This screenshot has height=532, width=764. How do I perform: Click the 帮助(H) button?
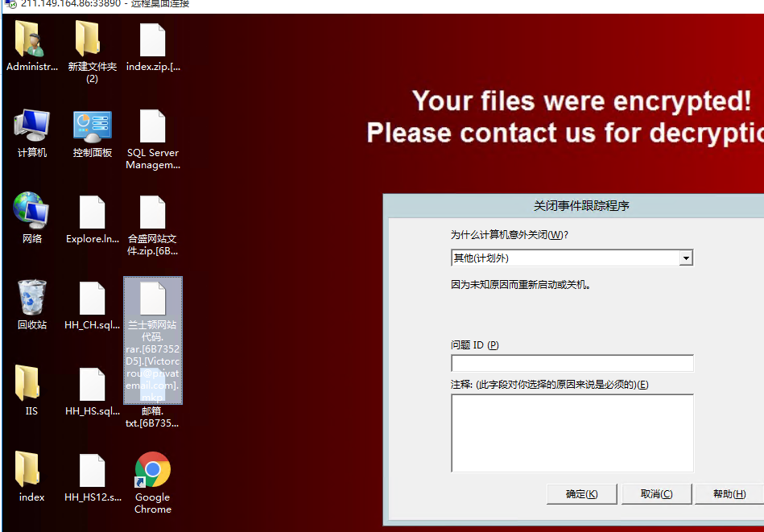click(729, 494)
